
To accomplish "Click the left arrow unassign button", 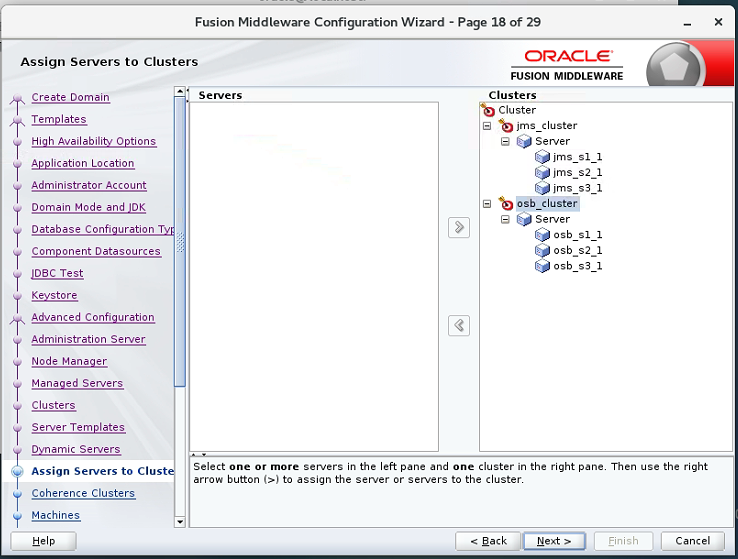I will [459, 325].
